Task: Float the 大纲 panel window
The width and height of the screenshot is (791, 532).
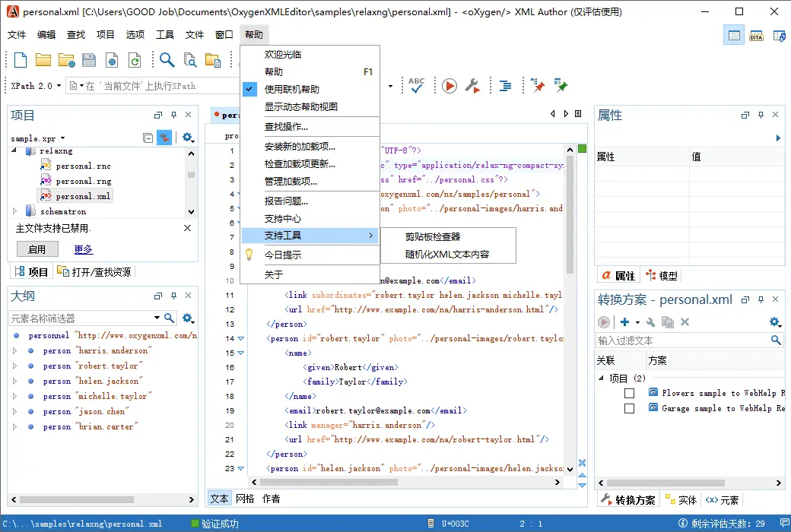Action: point(158,296)
